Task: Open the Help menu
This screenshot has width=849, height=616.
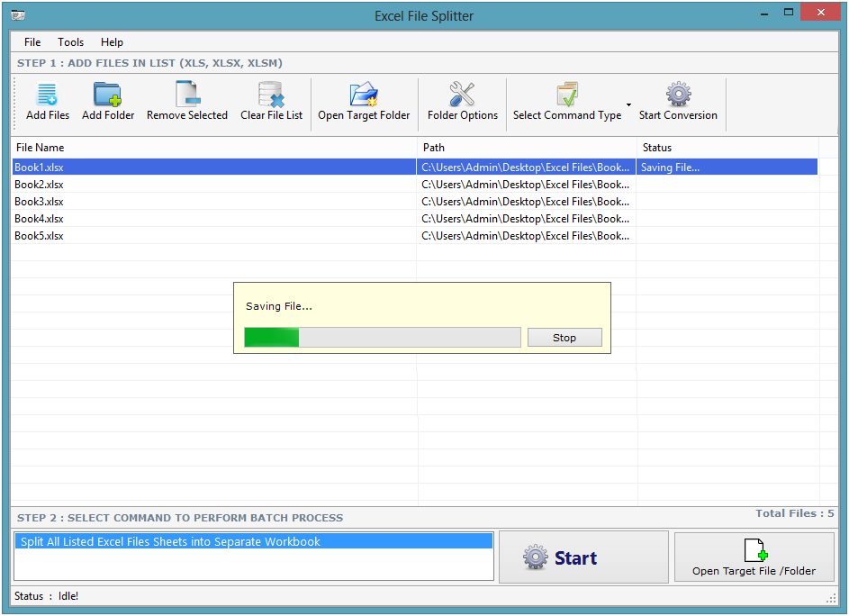Action: click(x=112, y=41)
